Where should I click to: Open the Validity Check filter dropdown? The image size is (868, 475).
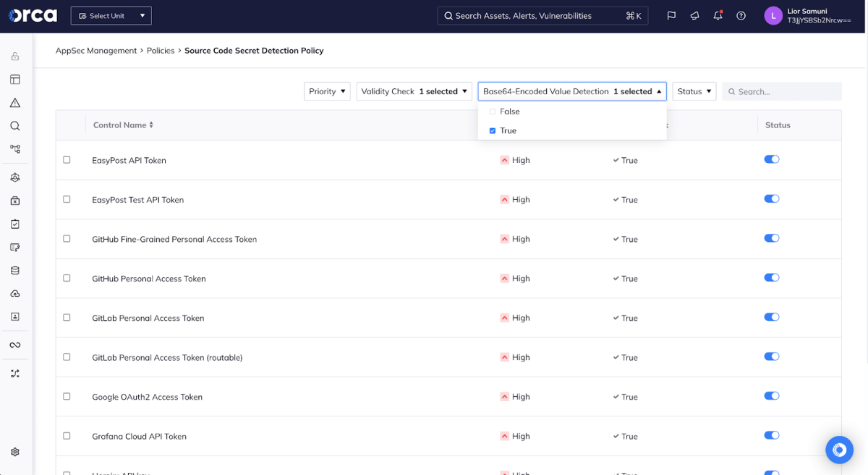(414, 91)
